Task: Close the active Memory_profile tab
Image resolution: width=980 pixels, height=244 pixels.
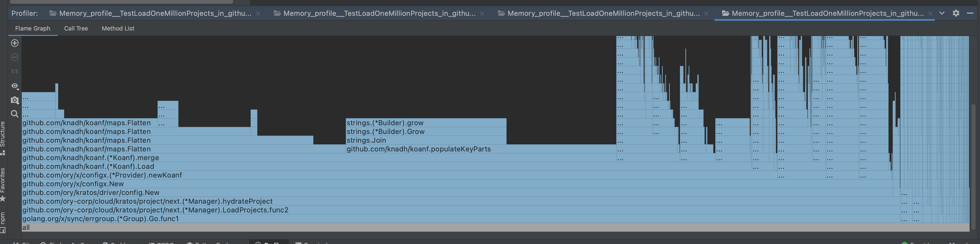Action: (930, 13)
